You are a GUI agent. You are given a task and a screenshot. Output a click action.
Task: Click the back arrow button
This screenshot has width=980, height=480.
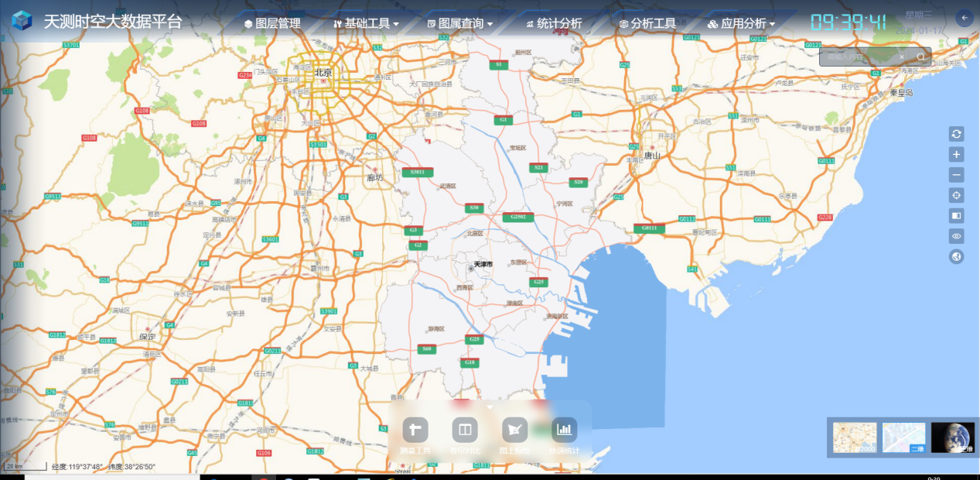[964, 18]
